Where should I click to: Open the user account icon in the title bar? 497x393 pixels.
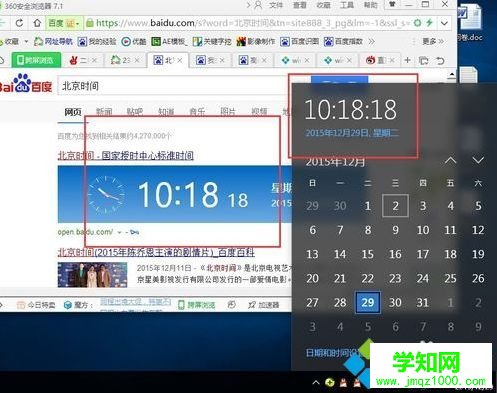[258, 5]
